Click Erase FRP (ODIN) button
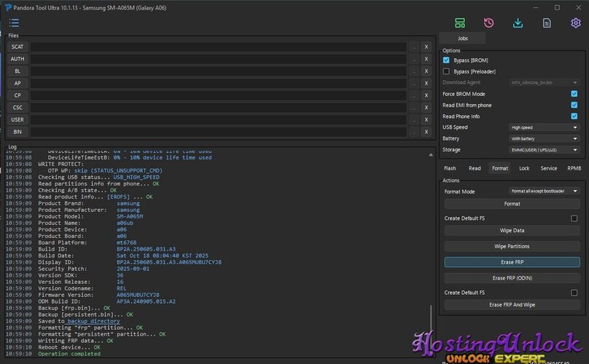 click(x=512, y=278)
